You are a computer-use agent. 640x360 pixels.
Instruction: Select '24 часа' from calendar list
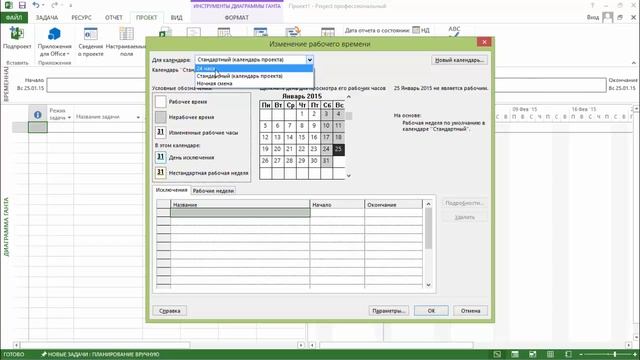tap(254, 69)
